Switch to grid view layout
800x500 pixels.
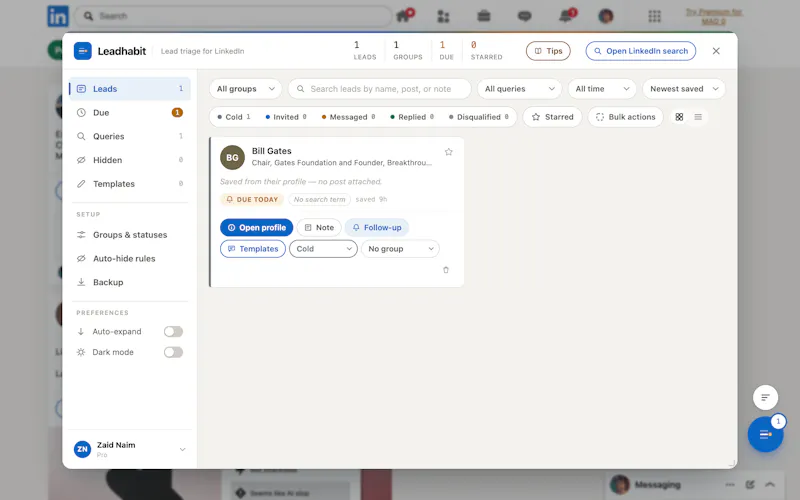pyautogui.click(x=679, y=117)
